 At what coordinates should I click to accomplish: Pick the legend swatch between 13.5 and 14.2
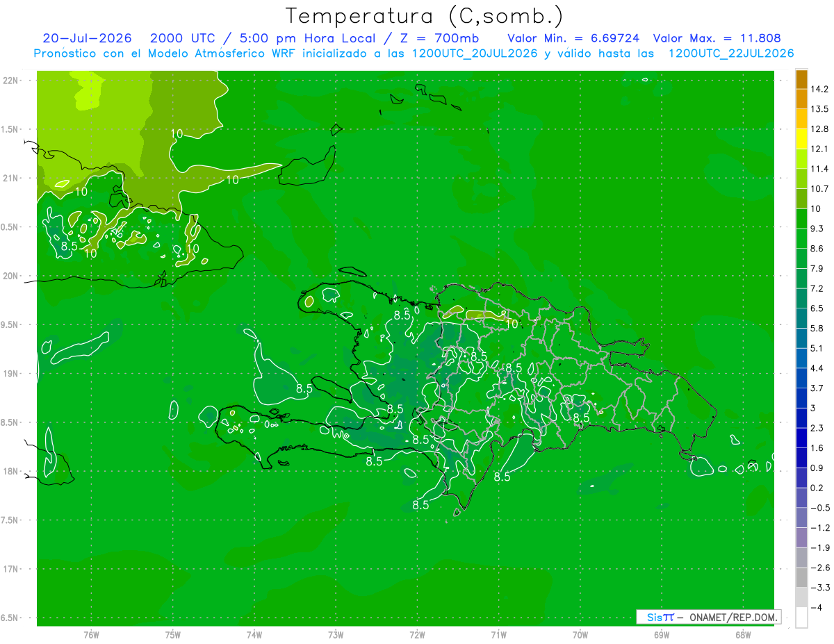point(801,99)
